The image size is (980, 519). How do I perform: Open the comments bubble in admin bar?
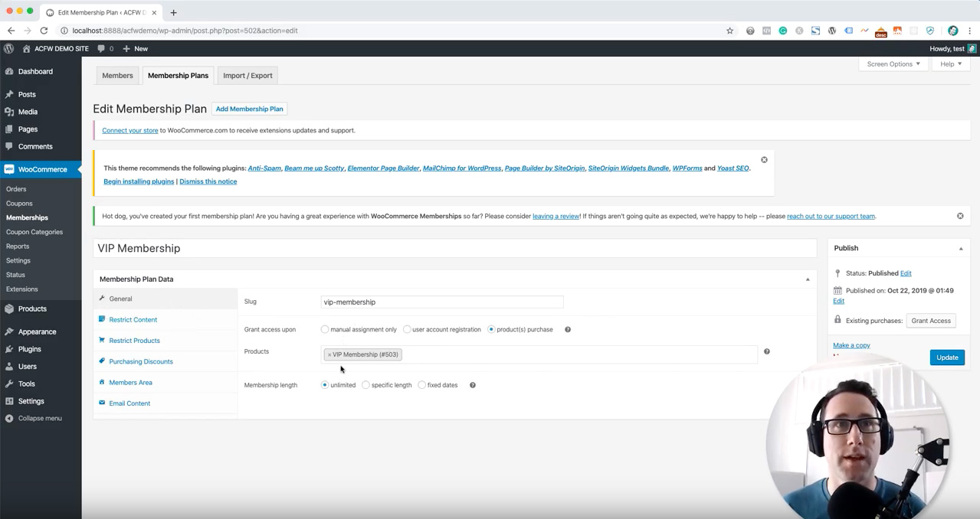pos(105,48)
